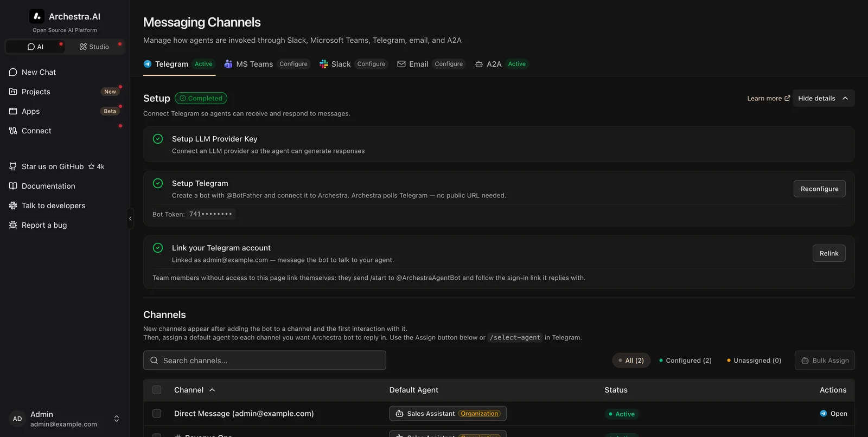This screenshot has width=868, height=437.
Task: Click the Apps window icon
Action: click(13, 111)
